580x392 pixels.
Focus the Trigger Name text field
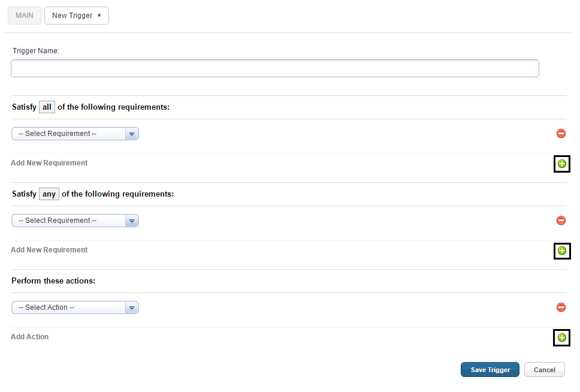(275, 68)
